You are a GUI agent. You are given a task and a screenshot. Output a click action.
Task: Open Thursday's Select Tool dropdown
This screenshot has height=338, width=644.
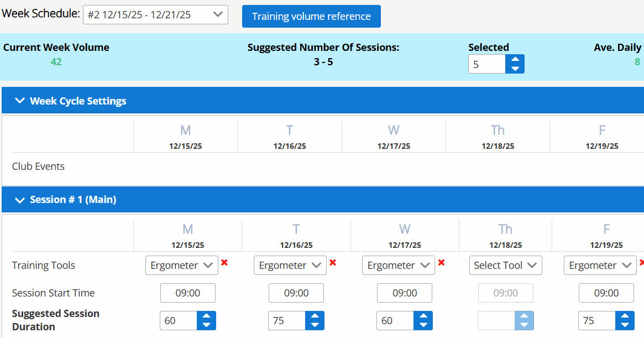pyautogui.click(x=505, y=265)
